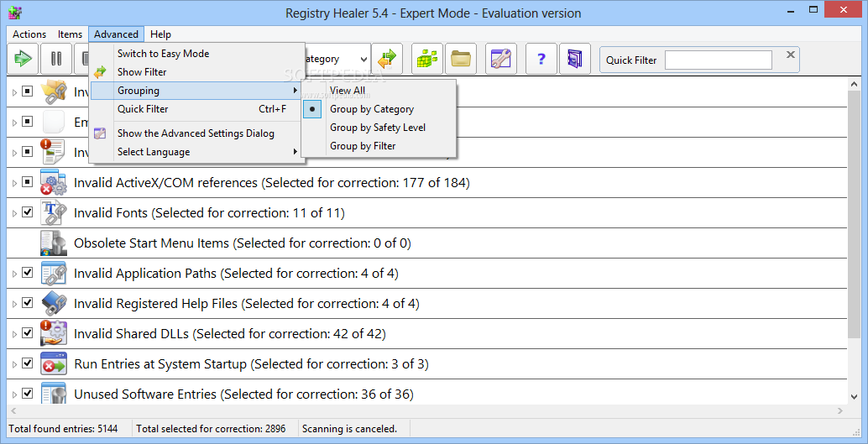Uncheck Run Entries at System Startup checkbox
Image resolution: width=868 pixels, height=444 pixels.
click(27, 363)
